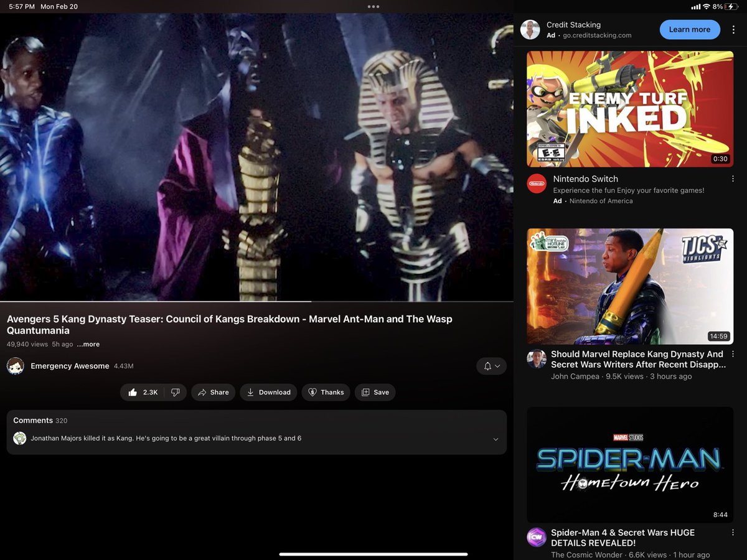Open the Comments 320 header
747x560 pixels.
tap(40, 421)
